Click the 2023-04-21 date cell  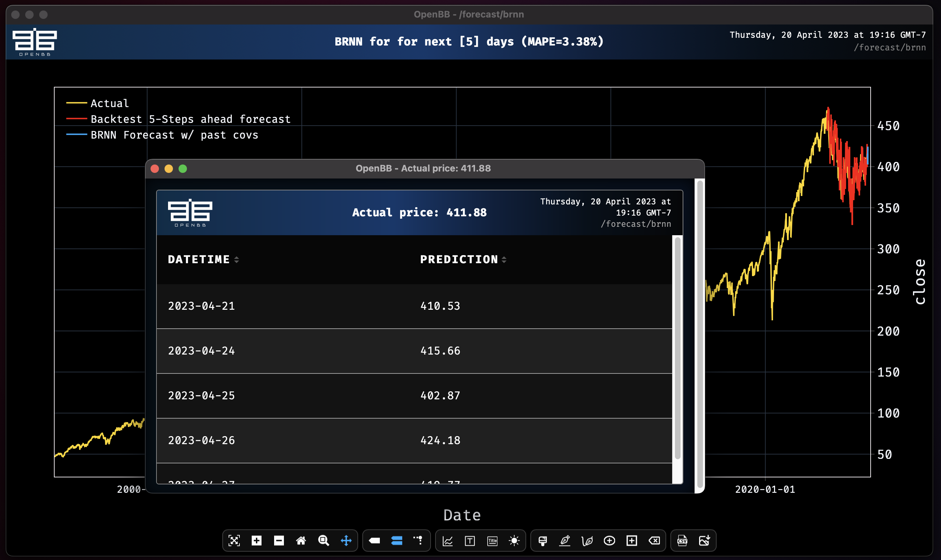[202, 306]
